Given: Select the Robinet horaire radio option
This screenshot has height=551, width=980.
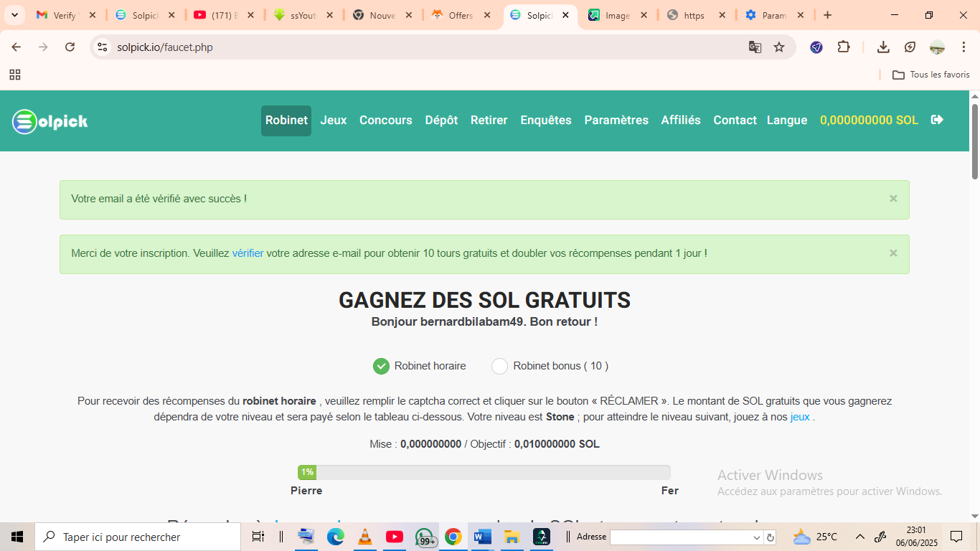Looking at the screenshot, I should [x=381, y=366].
